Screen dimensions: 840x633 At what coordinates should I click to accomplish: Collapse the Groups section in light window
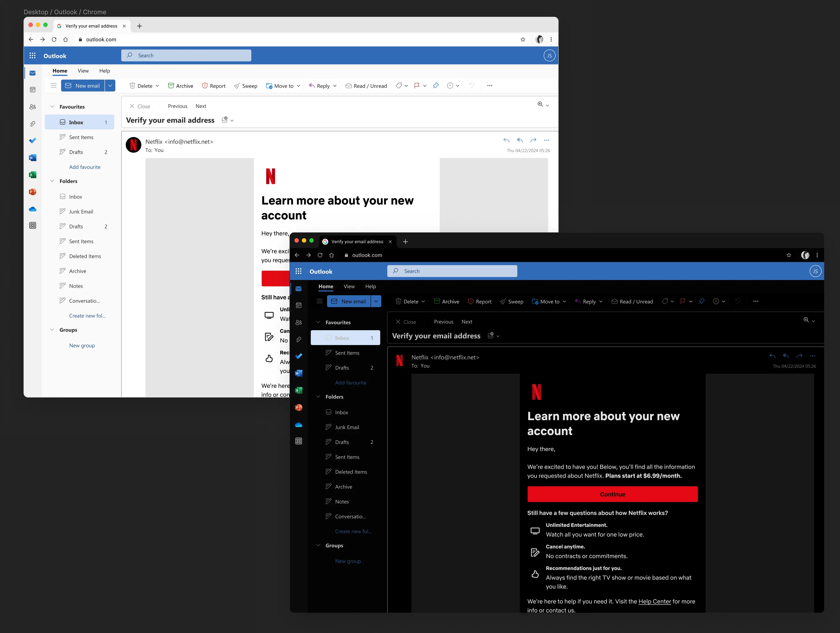click(x=52, y=330)
